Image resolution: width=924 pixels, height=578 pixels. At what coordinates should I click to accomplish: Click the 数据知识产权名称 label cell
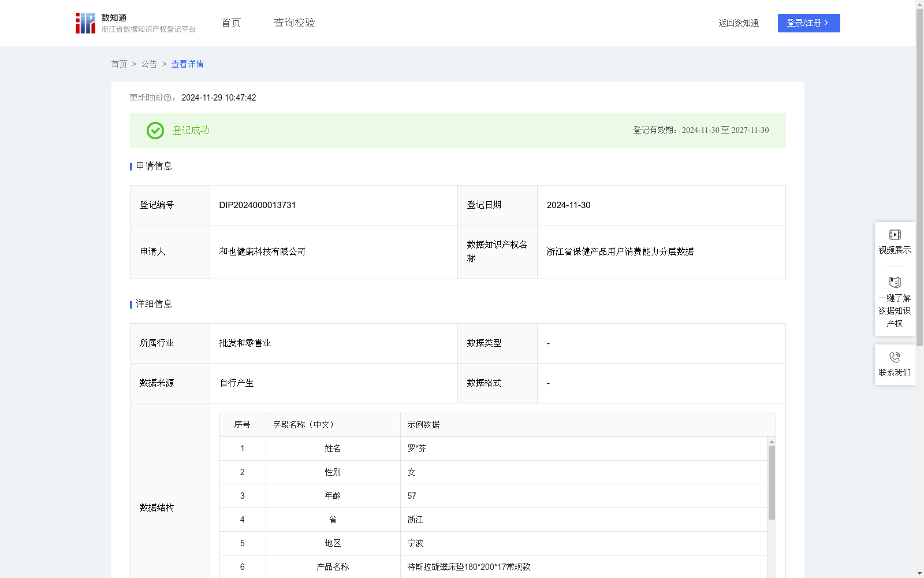pyautogui.click(x=497, y=252)
